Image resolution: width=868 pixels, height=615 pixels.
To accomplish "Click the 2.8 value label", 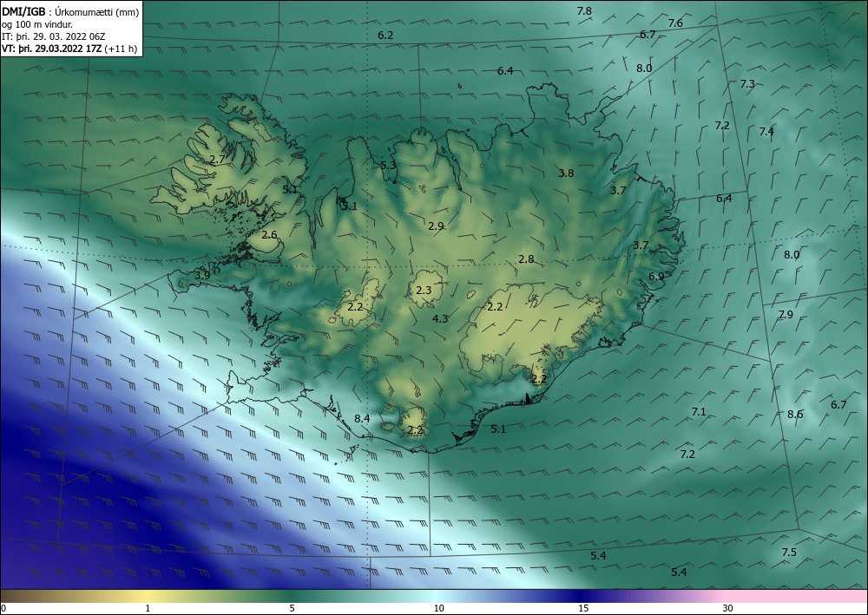I will [527, 259].
